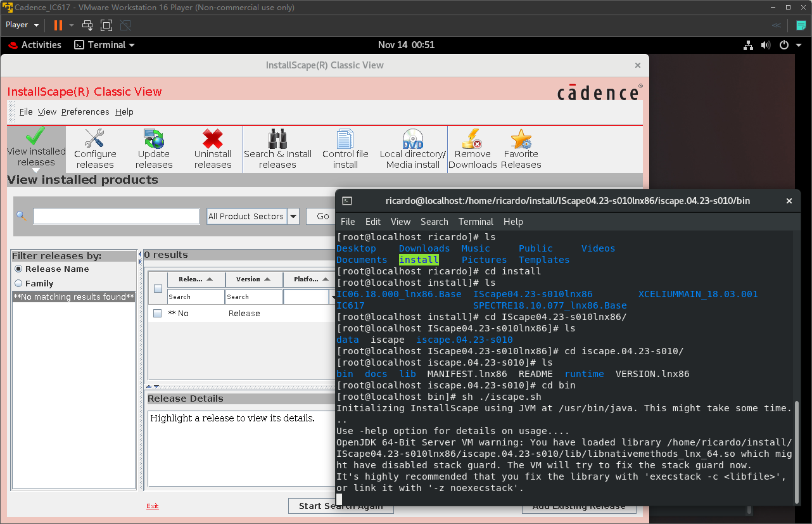Open Favorite Releases
The height and width of the screenshot is (524, 812).
coord(521,148)
